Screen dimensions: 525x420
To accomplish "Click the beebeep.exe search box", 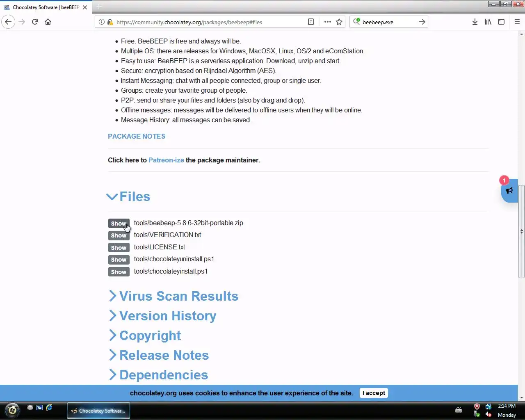I will pos(388,22).
